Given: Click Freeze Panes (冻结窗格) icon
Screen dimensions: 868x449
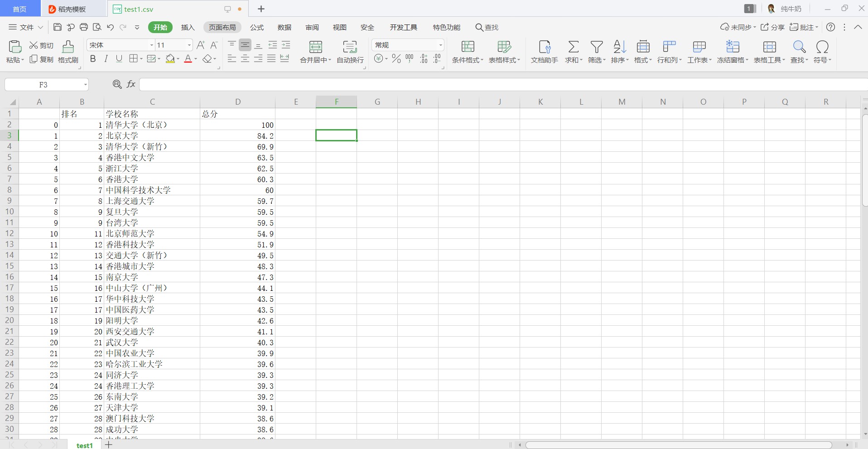Looking at the screenshot, I should [733, 47].
